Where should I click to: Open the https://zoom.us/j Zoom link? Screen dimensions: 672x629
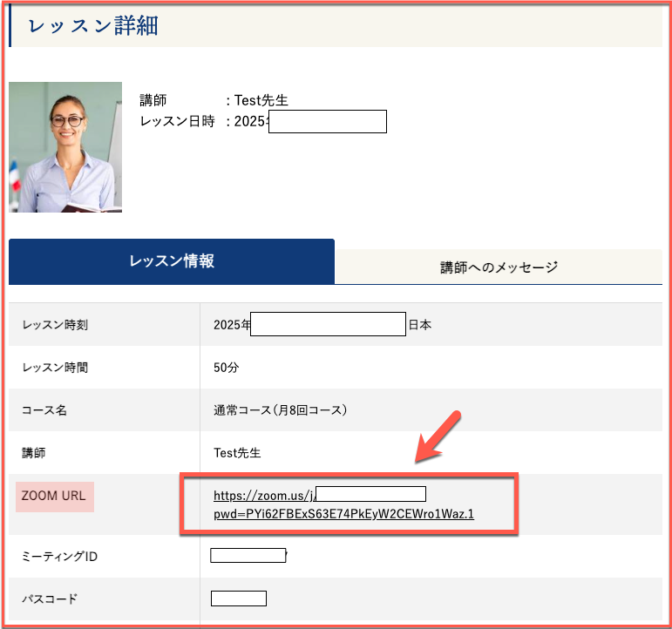point(263,496)
